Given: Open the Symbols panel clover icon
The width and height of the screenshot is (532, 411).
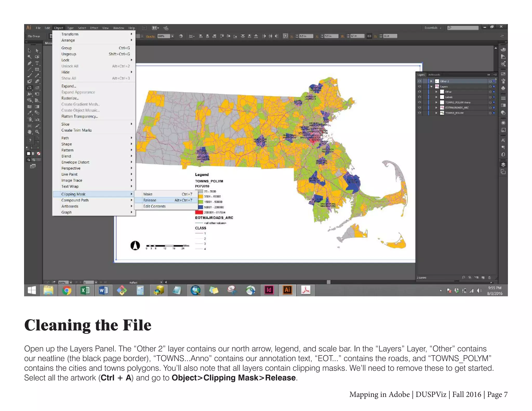Looking at the screenshot, I should coord(503,88).
